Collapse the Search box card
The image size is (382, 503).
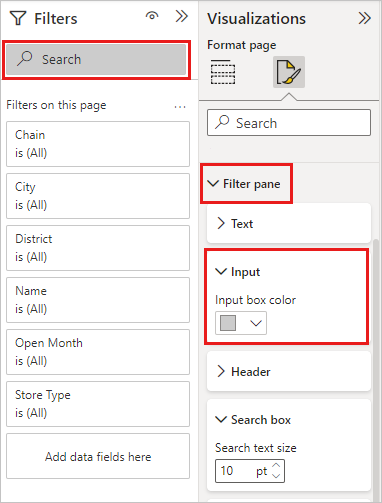(x=221, y=420)
